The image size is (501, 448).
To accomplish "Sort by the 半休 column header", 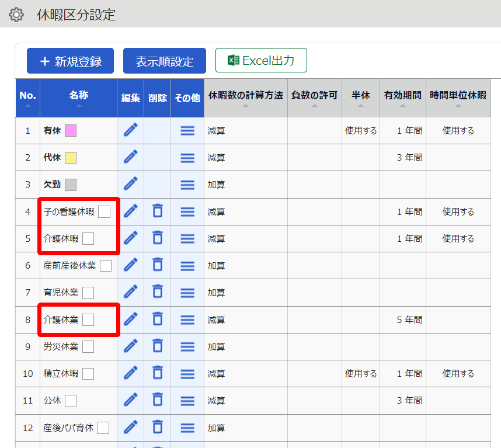I will [x=361, y=98].
